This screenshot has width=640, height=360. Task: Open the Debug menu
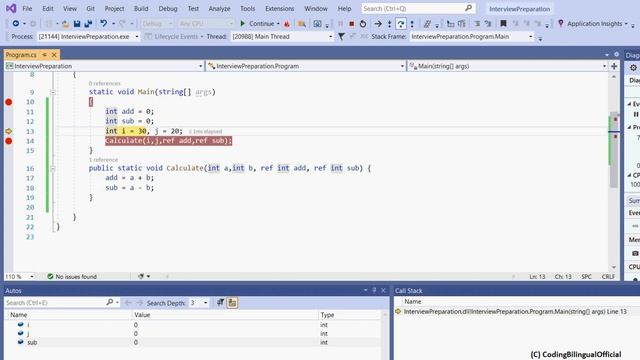coord(168,9)
